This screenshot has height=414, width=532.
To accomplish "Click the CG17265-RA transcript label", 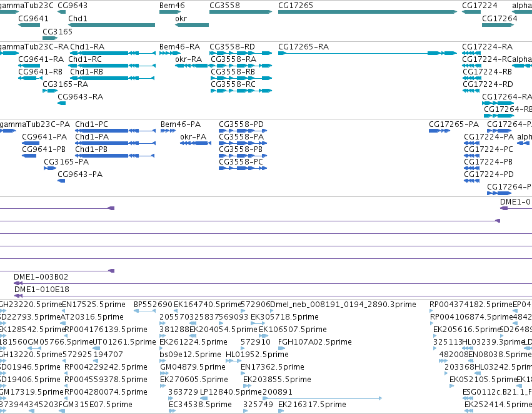I will (303, 46).
